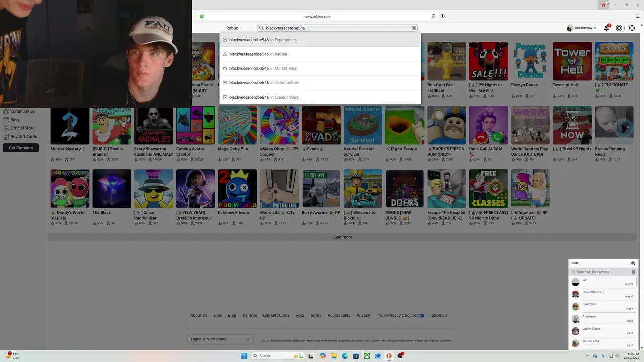Select blackversacerobe546 in Marketplace
644x362 pixels.
tap(320, 68)
